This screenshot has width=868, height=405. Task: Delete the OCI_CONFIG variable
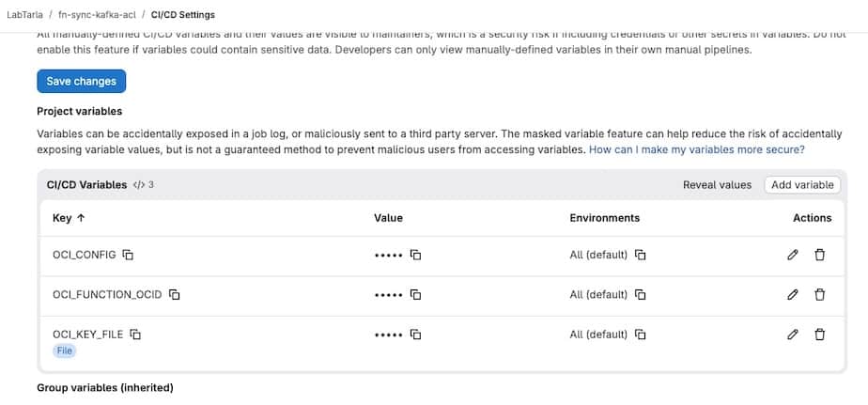click(x=819, y=255)
